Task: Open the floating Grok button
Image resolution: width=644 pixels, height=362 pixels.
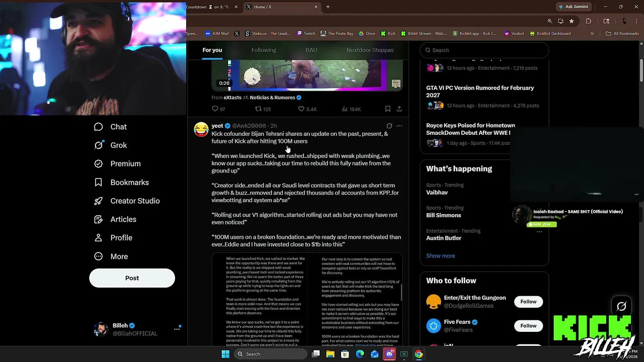Action: click(x=621, y=306)
